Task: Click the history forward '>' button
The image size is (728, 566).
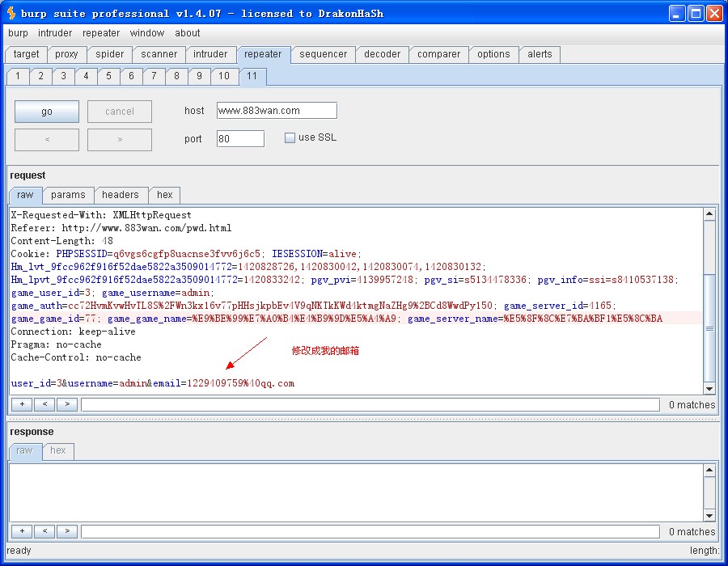Action: [120, 140]
